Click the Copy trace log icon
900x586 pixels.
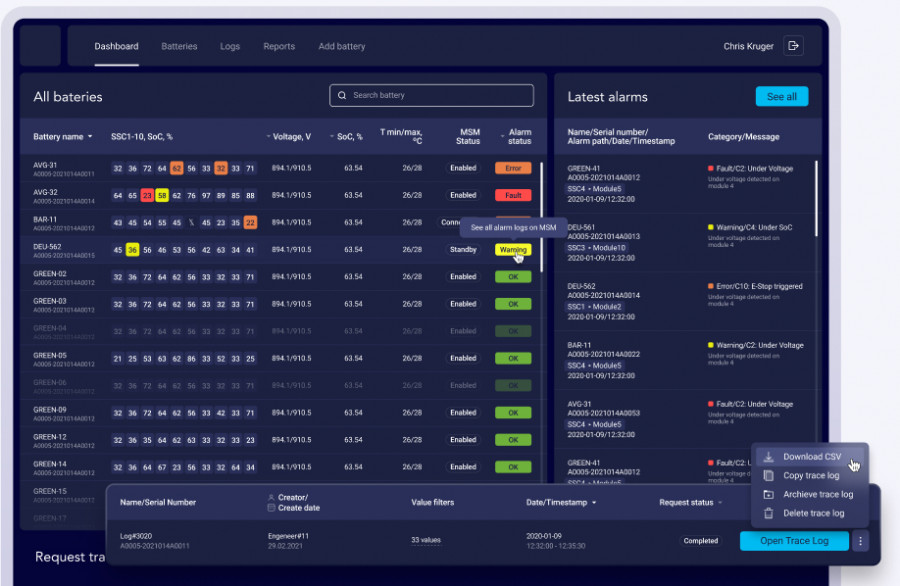click(768, 476)
